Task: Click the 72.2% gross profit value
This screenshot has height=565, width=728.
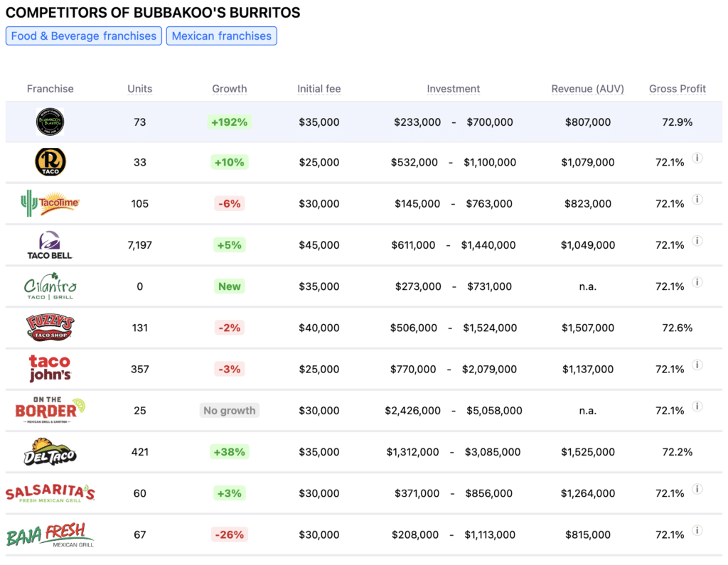Action: tap(677, 452)
